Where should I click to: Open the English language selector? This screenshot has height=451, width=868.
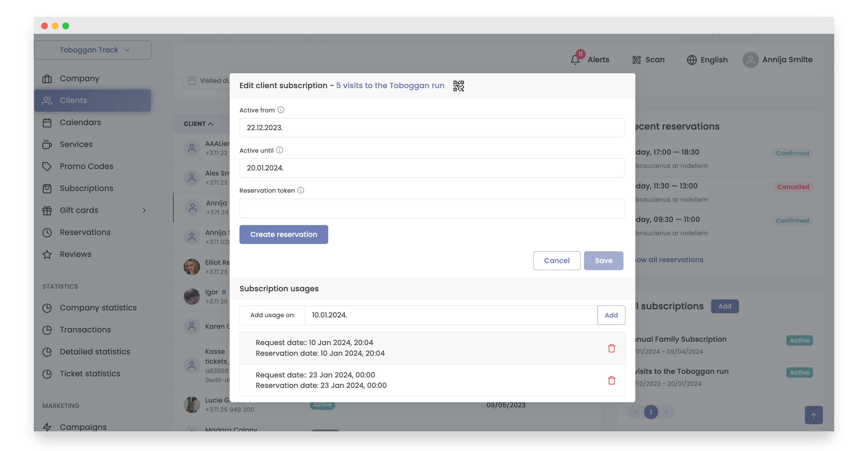(x=707, y=60)
